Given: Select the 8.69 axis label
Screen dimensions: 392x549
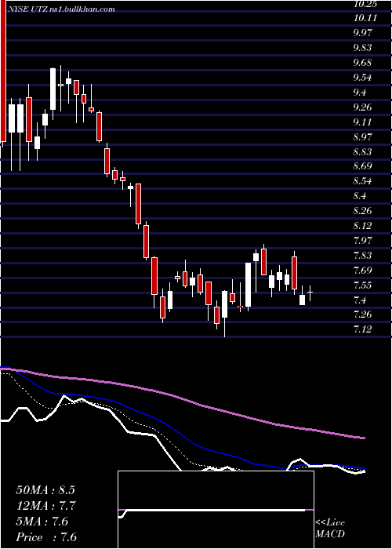Looking at the screenshot, I should (x=364, y=166).
